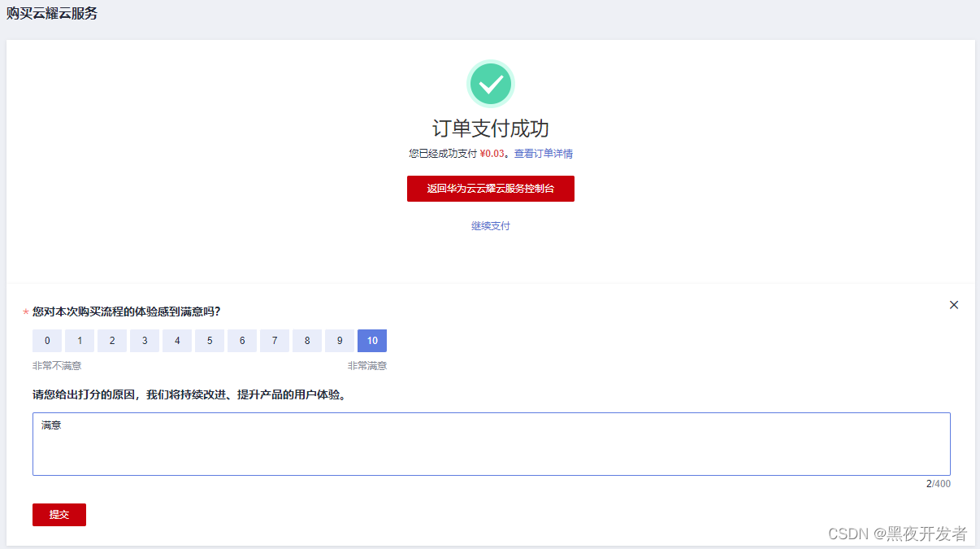The width and height of the screenshot is (980, 549).
Task: Click the 非常满意 scale label
Action: tap(367, 366)
